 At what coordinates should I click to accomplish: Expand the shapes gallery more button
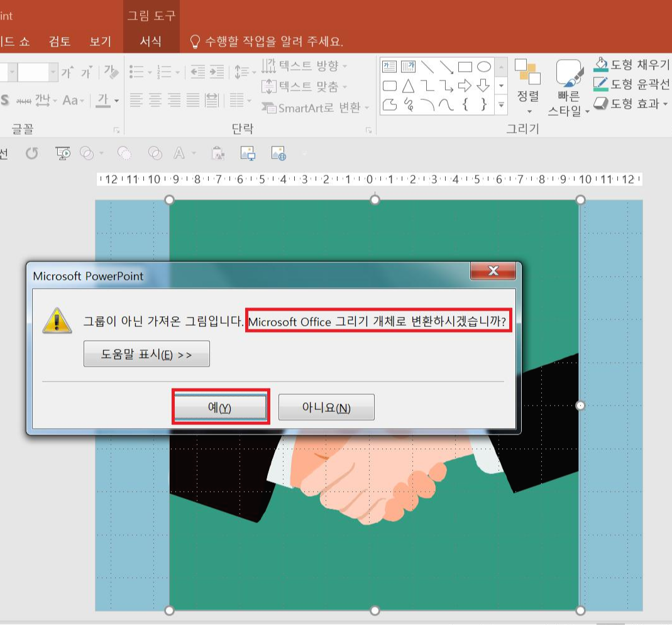click(501, 104)
